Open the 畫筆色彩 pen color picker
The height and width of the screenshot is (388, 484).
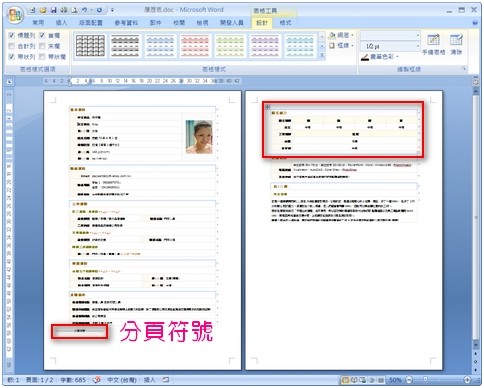380,57
